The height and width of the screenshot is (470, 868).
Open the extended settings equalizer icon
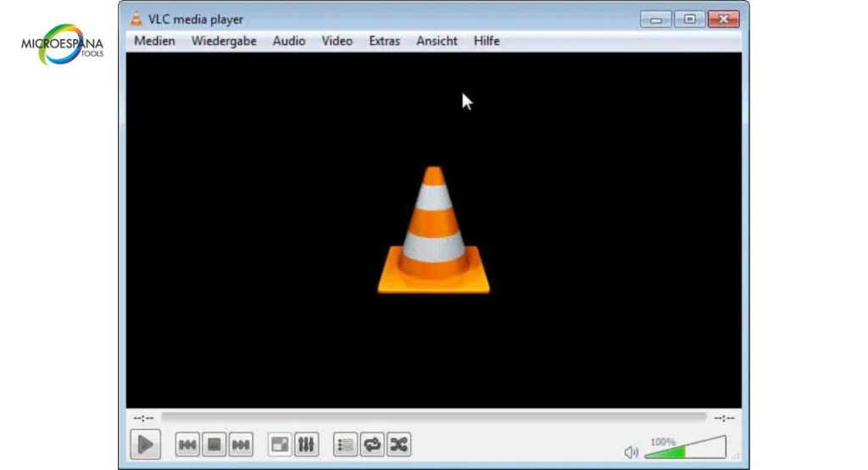[x=306, y=444]
